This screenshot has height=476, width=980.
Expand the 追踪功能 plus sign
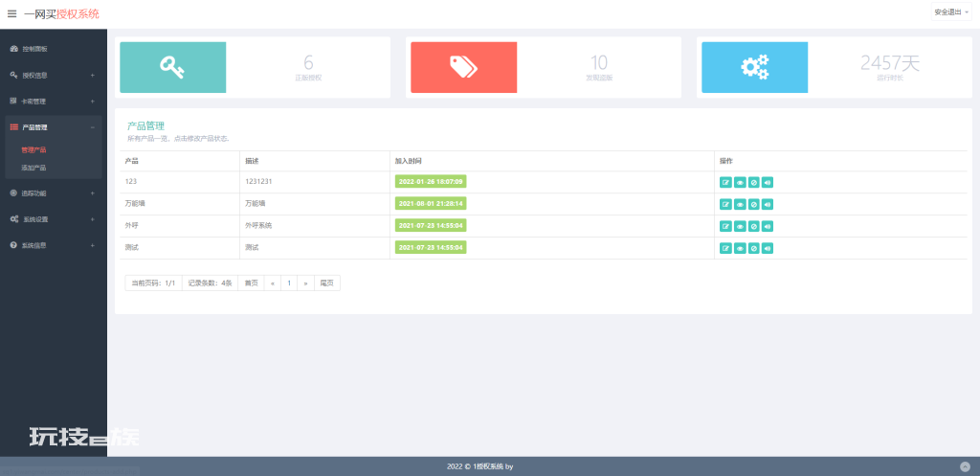(93, 193)
